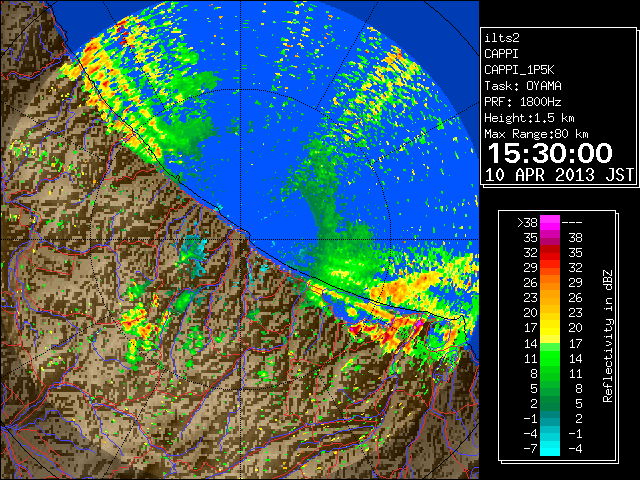Viewport: 640px width, 480px height.
Task: Click the orange legend band beside left 26
Action: 550,282
